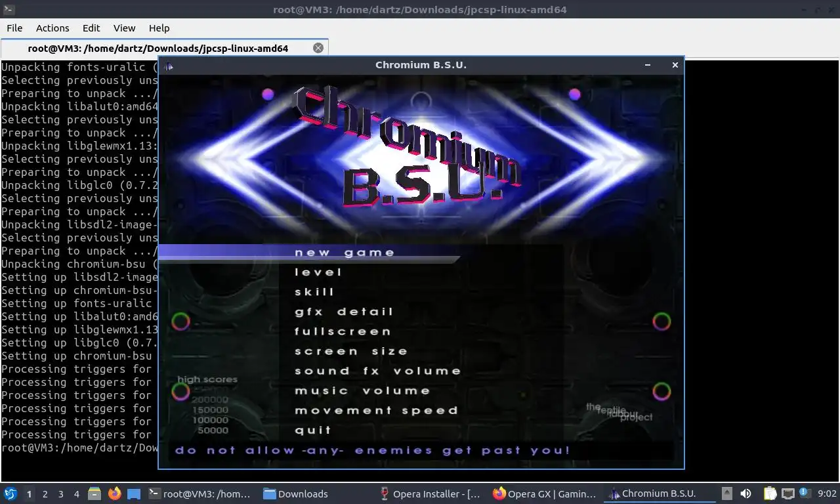Image resolution: width=840 pixels, height=504 pixels.
Task: Select the music volume option
Action: (x=362, y=390)
